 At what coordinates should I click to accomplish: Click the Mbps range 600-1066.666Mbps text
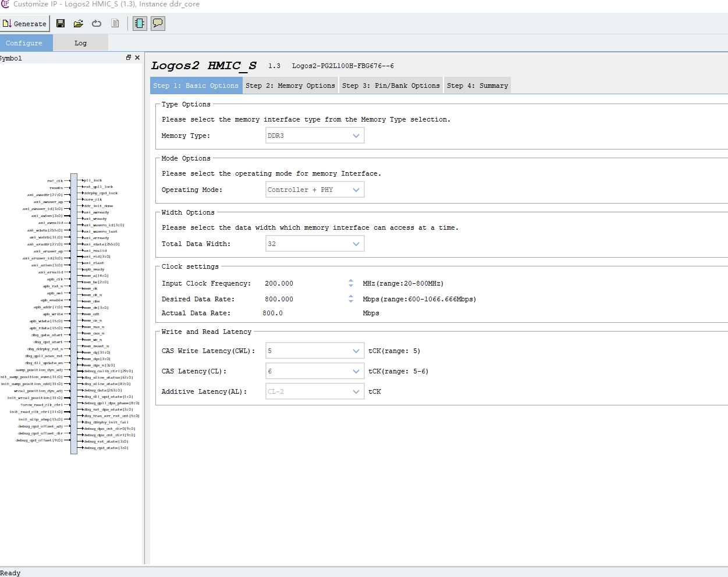(419, 299)
